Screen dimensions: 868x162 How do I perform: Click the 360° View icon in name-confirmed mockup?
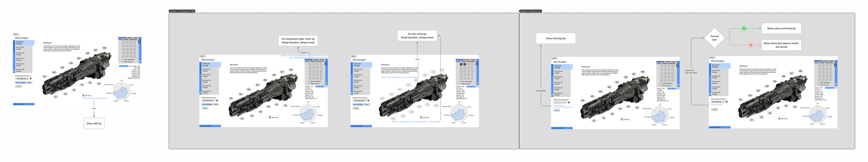(x=779, y=119)
